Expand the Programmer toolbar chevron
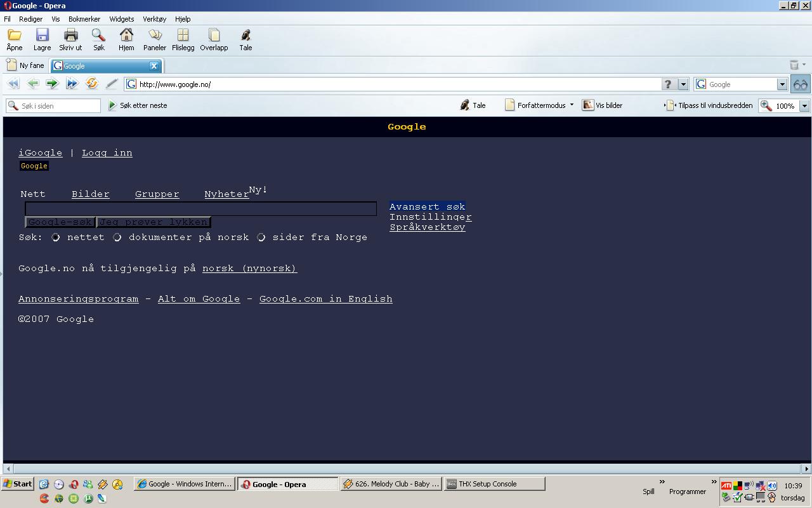The height and width of the screenshot is (508, 812). pyautogui.click(x=714, y=481)
